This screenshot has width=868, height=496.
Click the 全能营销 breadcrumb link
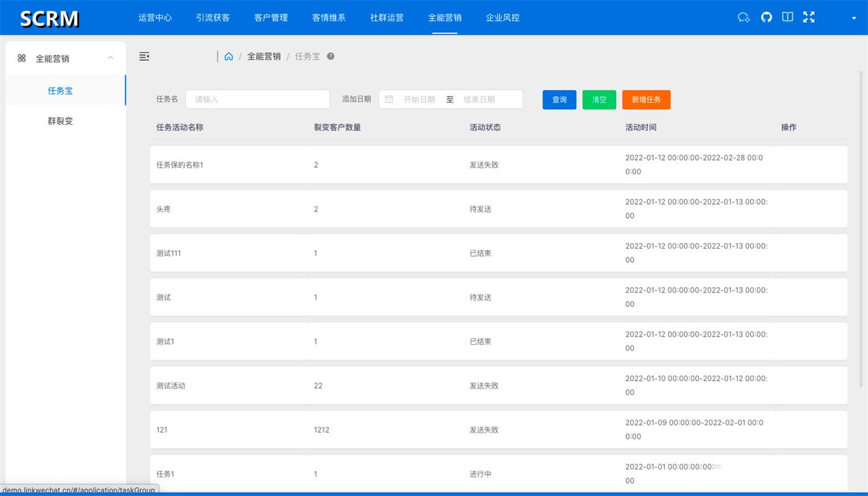click(264, 56)
